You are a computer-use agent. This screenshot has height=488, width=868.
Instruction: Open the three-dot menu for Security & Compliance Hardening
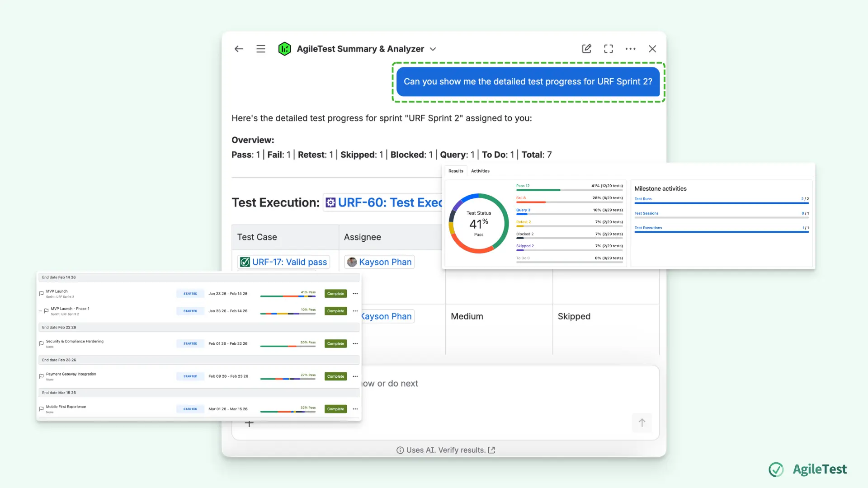pyautogui.click(x=355, y=343)
